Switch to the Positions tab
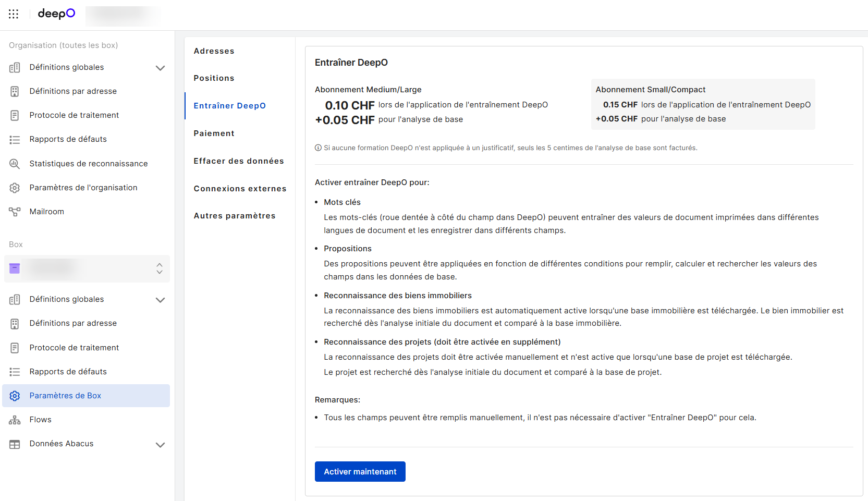The width and height of the screenshot is (868, 501). (214, 78)
